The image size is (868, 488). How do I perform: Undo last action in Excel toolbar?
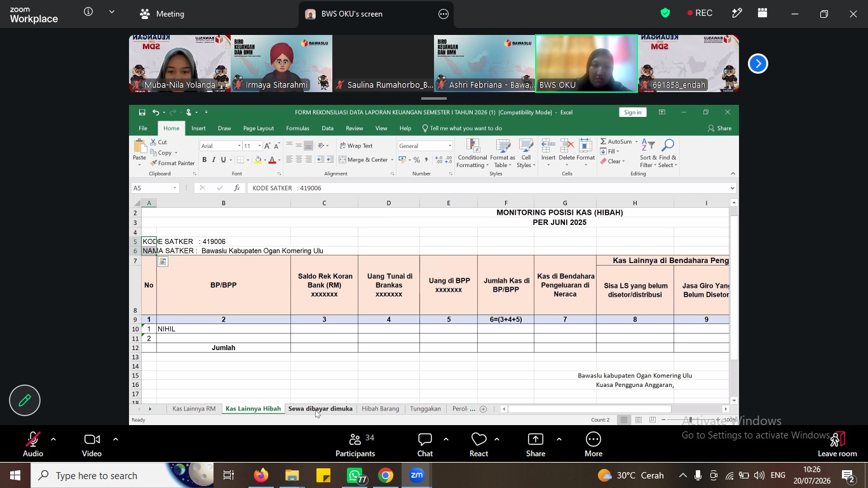pyautogui.click(x=155, y=112)
